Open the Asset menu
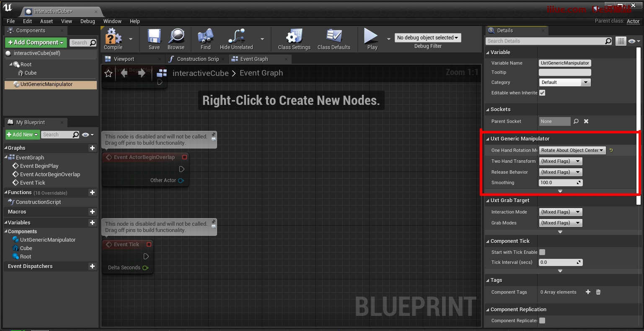The width and height of the screenshot is (644, 331). tap(47, 21)
